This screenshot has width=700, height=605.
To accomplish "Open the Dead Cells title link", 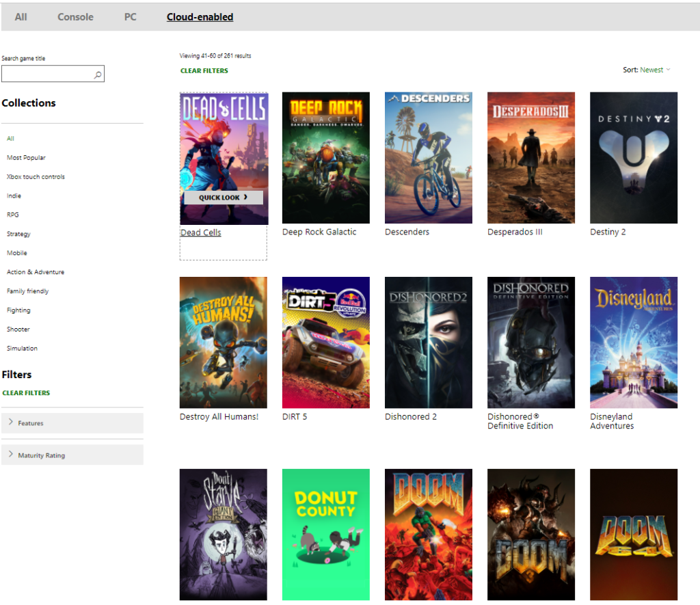I will [x=201, y=232].
